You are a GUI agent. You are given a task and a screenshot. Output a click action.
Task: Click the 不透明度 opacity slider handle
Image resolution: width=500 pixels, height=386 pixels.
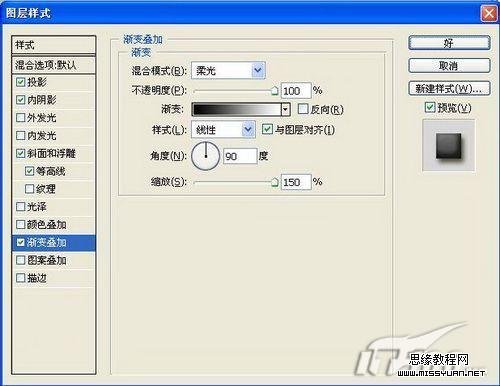pyautogui.click(x=274, y=91)
